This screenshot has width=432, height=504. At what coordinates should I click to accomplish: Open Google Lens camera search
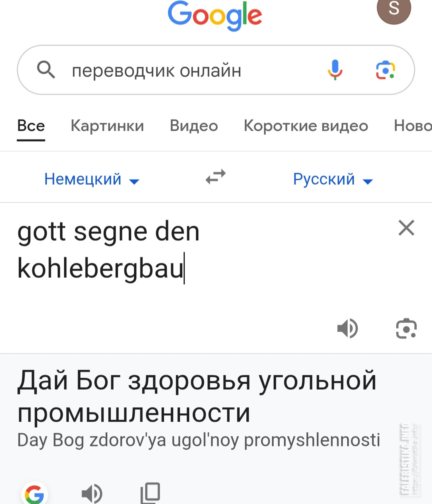[385, 70]
